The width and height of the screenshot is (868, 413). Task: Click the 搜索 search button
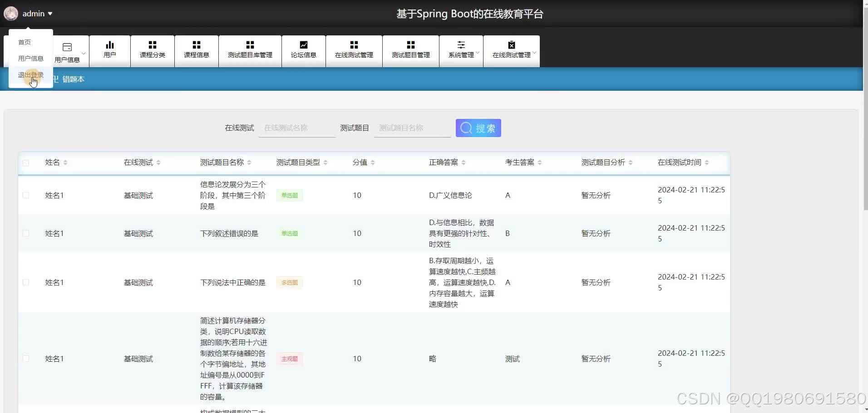point(478,128)
